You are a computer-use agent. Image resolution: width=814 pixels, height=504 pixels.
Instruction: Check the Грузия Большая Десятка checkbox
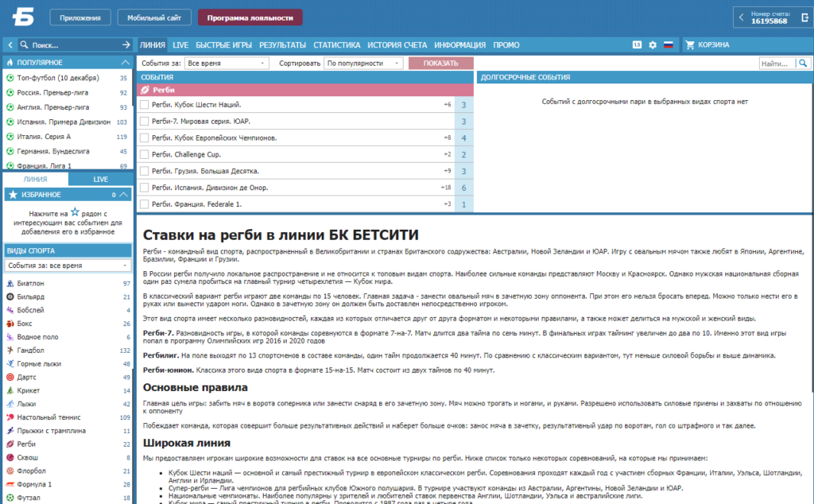coord(145,171)
